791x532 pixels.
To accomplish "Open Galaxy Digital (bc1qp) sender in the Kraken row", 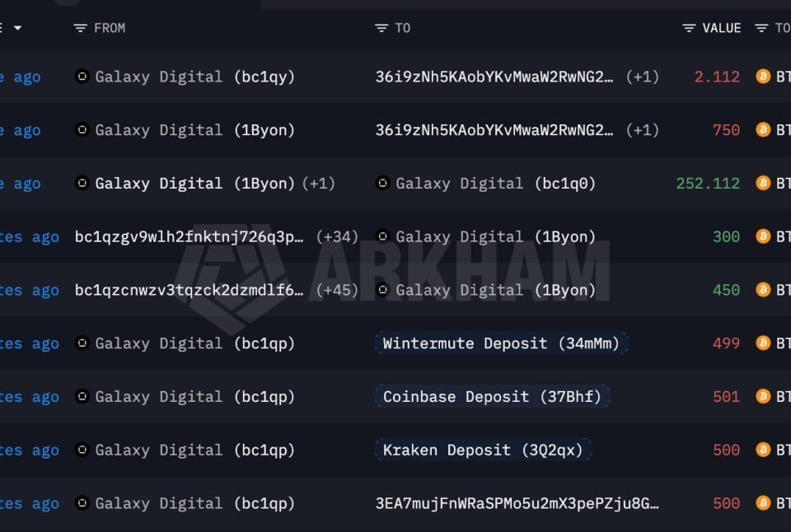I will [x=194, y=450].
